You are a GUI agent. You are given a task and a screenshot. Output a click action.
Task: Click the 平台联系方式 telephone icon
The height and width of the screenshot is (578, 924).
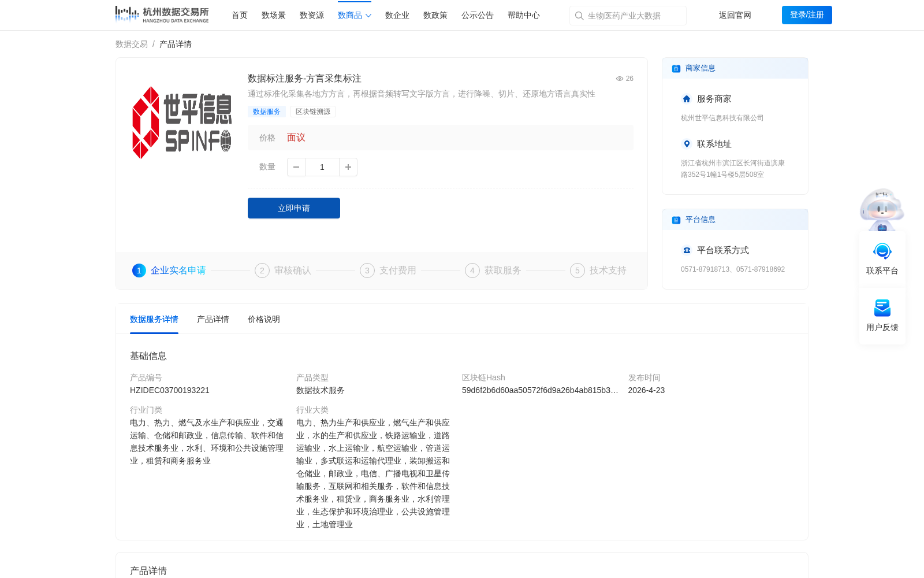687,250
